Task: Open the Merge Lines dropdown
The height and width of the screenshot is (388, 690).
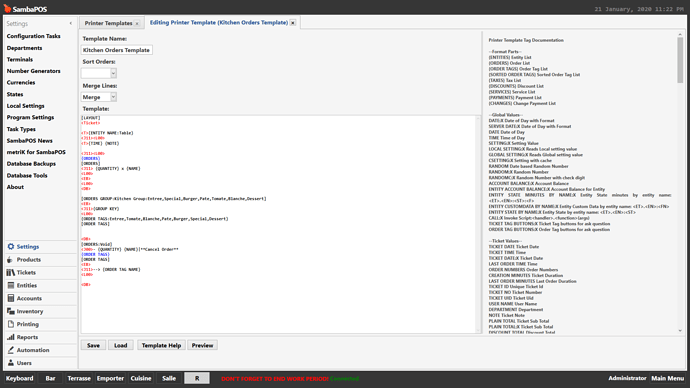Action: click(113, 97)
